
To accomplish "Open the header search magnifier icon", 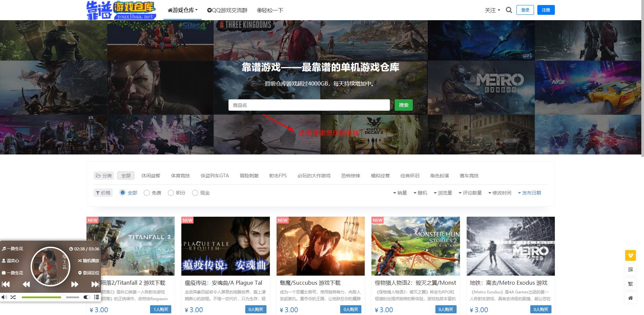I will 509,10.
